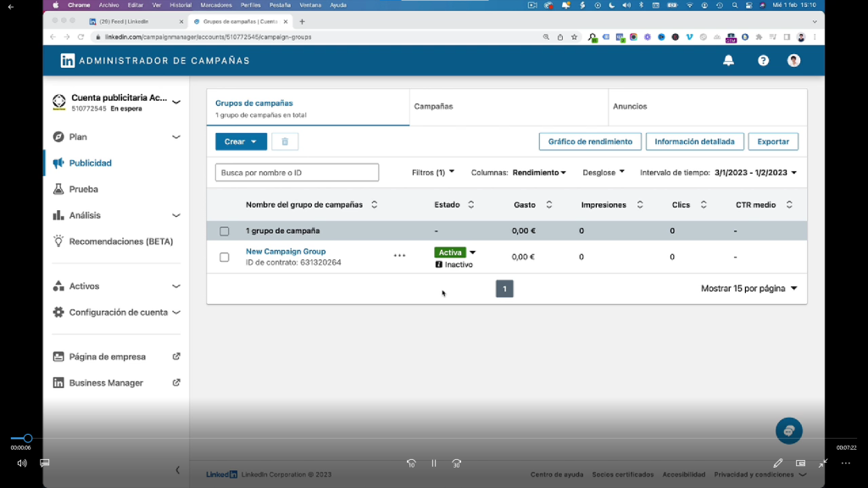Focus the Busca por nombre o ID field
The image size is (868, 488).
298,173
